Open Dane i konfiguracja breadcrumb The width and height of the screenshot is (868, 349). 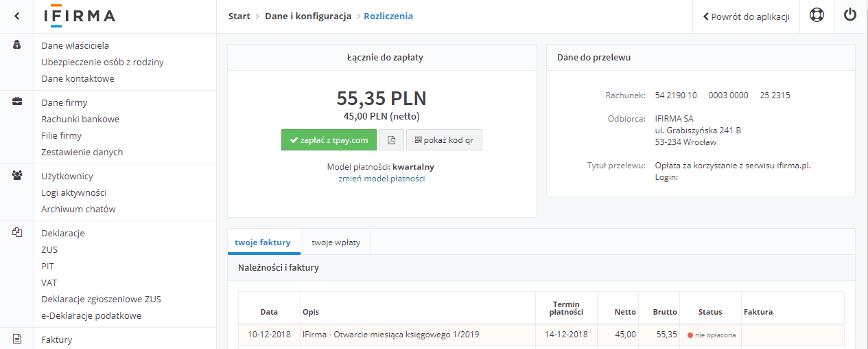click(x=308, y=16)
